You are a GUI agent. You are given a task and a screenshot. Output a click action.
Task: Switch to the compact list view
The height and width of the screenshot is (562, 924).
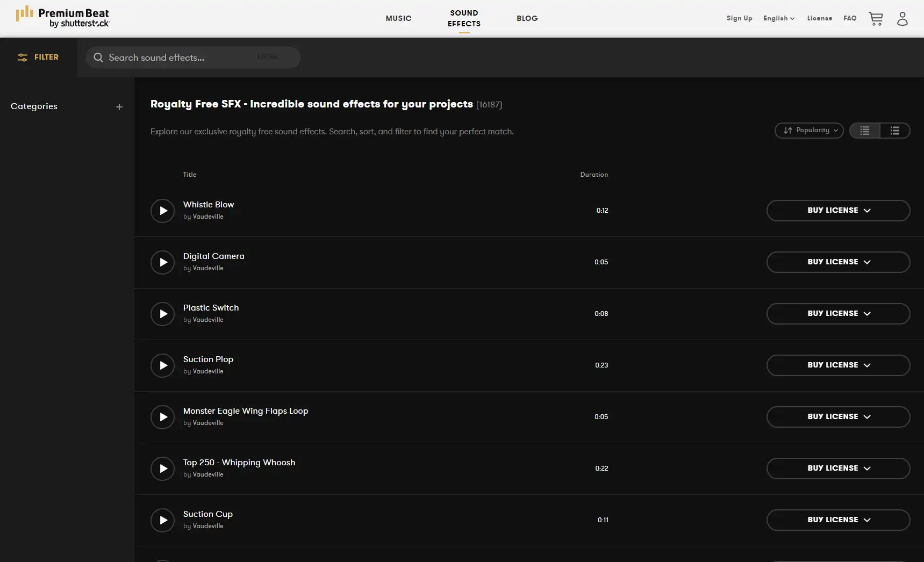864,131
